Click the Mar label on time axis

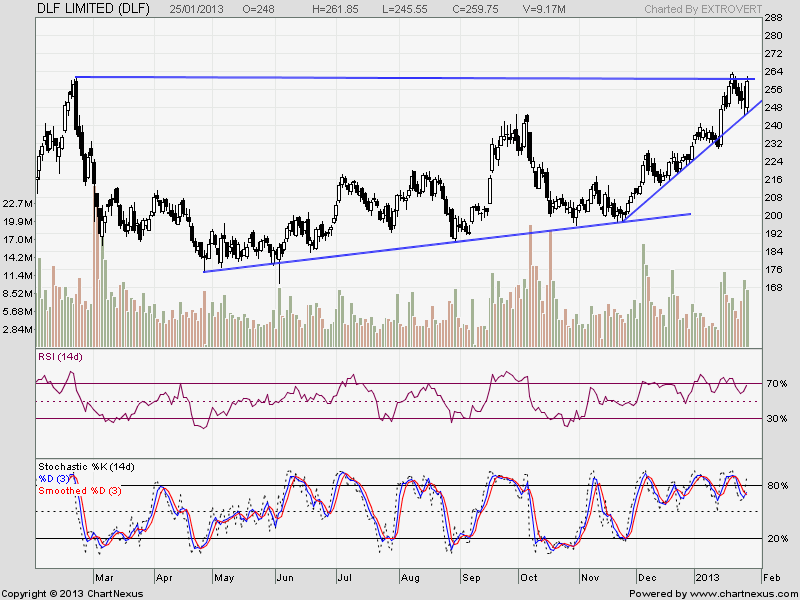click(103, 578)
